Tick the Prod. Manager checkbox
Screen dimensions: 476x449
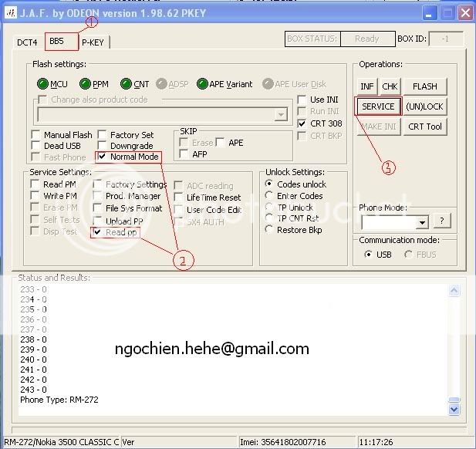click(x=97, y=196)
